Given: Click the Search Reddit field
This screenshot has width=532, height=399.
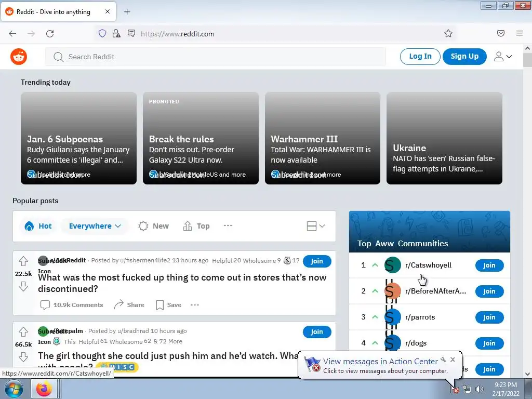Looking at the screenshot, I should pos(216,57).
